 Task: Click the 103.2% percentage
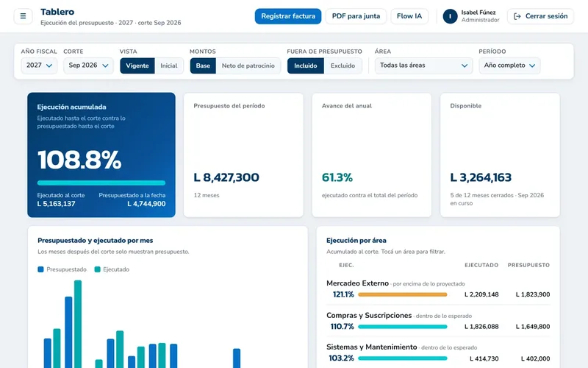point(341,358)
